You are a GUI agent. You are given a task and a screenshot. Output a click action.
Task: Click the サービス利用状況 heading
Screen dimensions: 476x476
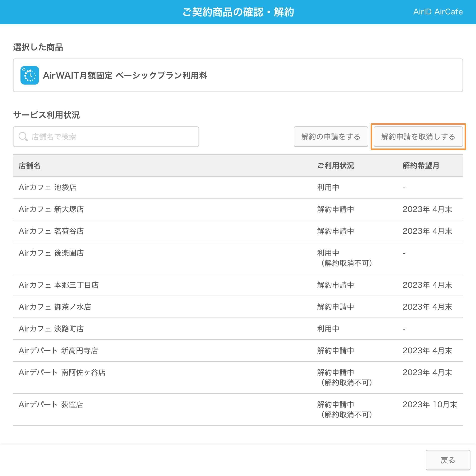tap(47, 115)
